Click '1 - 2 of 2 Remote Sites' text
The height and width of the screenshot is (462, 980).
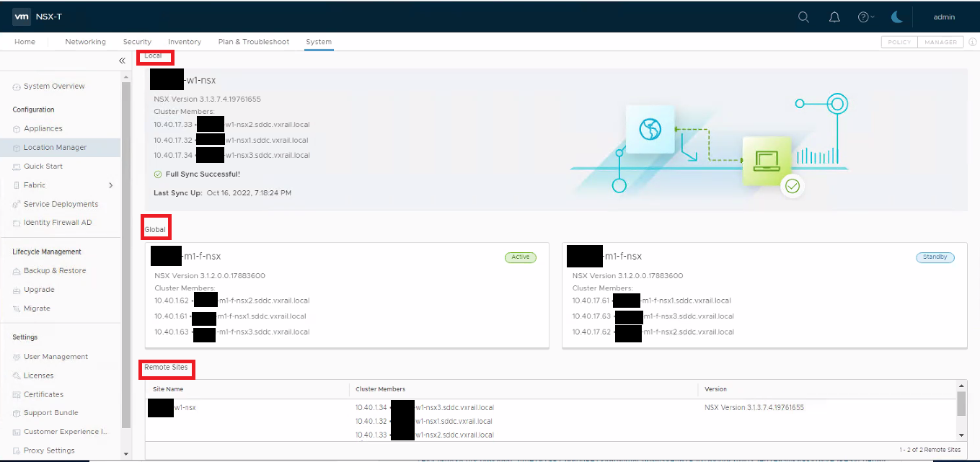tap(930, 450)
